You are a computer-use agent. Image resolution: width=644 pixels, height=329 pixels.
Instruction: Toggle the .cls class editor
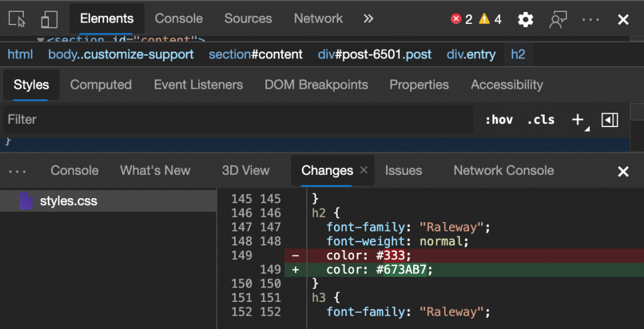540,120
